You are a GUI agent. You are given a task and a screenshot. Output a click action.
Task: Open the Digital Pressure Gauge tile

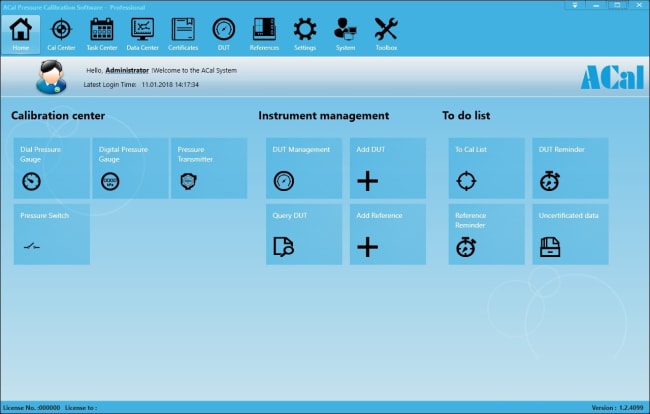click(130, 168)
